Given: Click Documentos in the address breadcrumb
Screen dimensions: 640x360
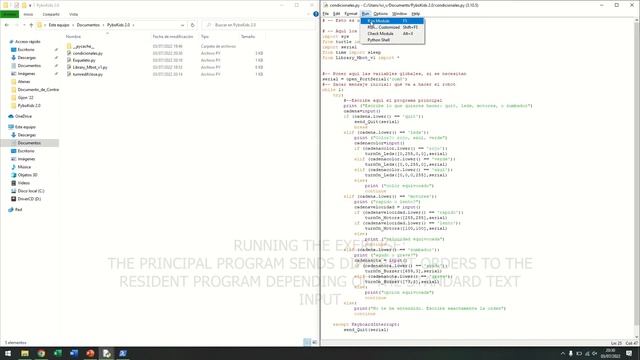Looking at the screenshot, I should coord(88,25).
